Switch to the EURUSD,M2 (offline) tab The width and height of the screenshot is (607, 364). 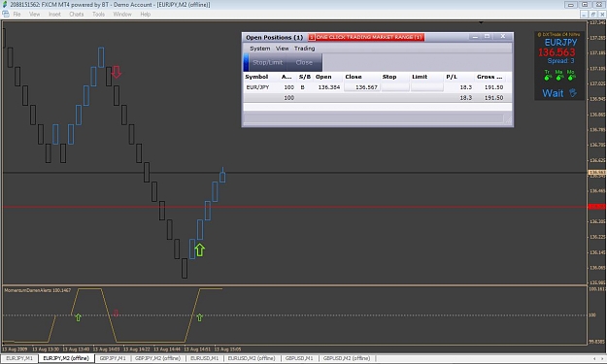tap(252, 358)
